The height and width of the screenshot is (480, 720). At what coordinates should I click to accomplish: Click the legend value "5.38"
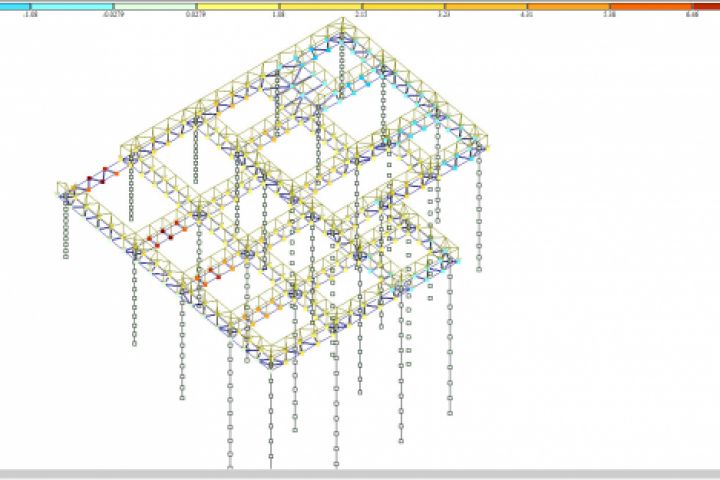pos(609,14)
